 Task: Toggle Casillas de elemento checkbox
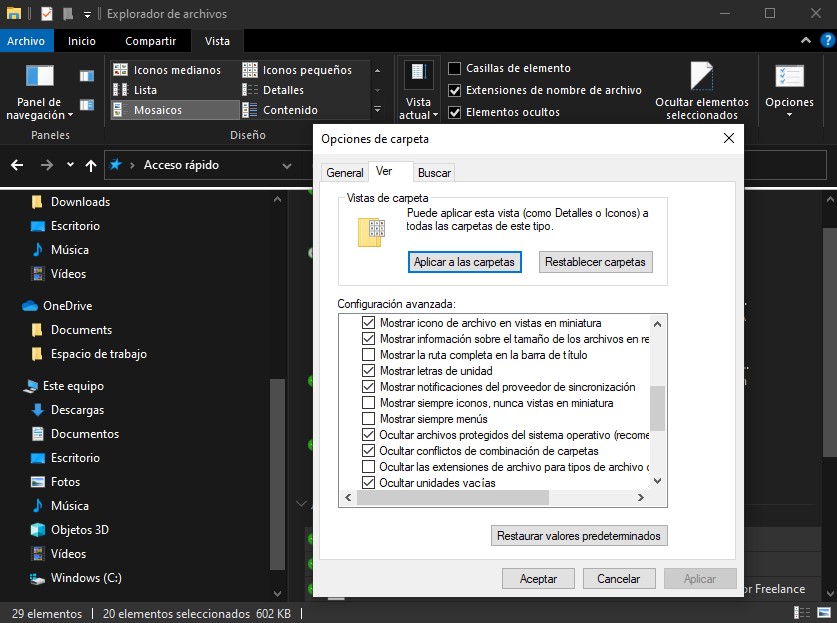click(x=455, y=68)
